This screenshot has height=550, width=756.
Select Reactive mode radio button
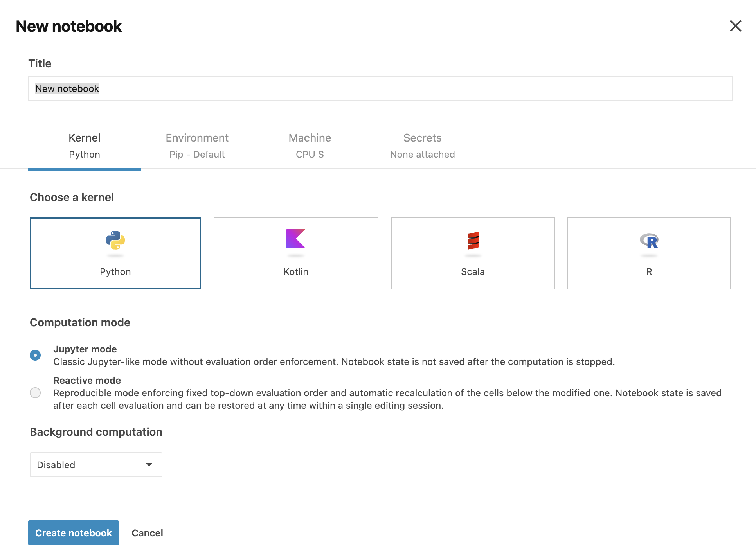pos(35,393)
